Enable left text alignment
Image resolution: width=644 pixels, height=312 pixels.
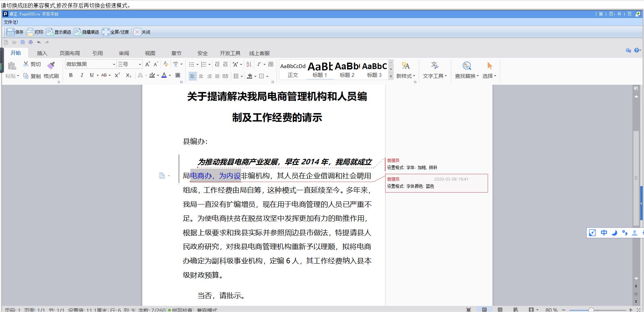(x=192, y=76)
